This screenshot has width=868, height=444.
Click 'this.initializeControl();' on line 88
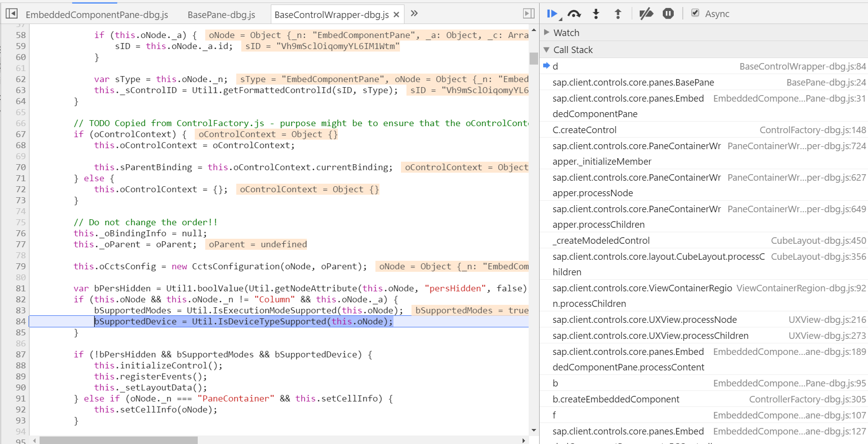tap(158, 365)
